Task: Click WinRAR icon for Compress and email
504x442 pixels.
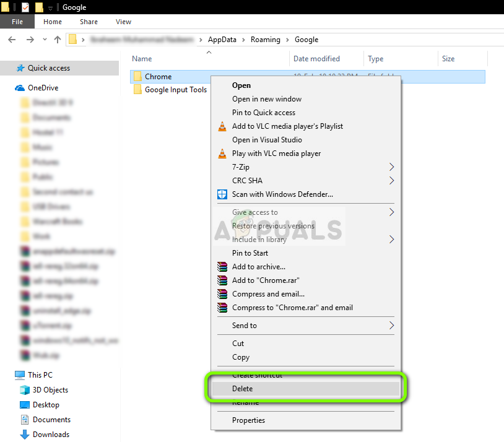Action: pos(222,294)
